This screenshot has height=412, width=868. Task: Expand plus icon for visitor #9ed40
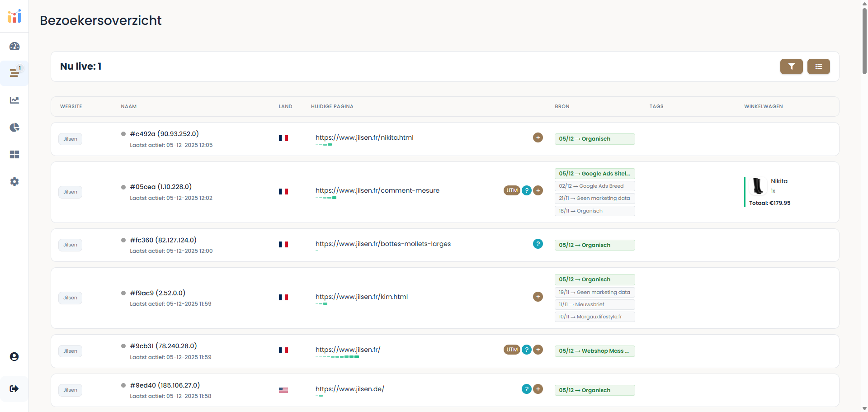click(538, 389)
